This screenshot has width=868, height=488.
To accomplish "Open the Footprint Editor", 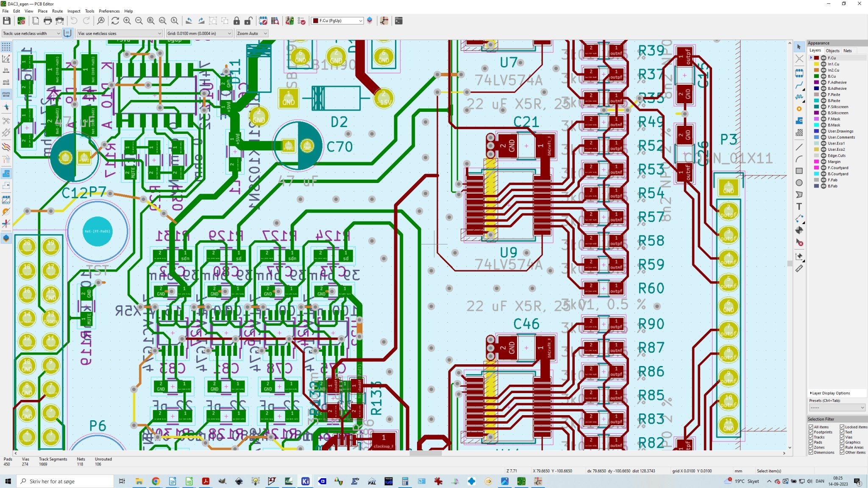I will 263,21.
